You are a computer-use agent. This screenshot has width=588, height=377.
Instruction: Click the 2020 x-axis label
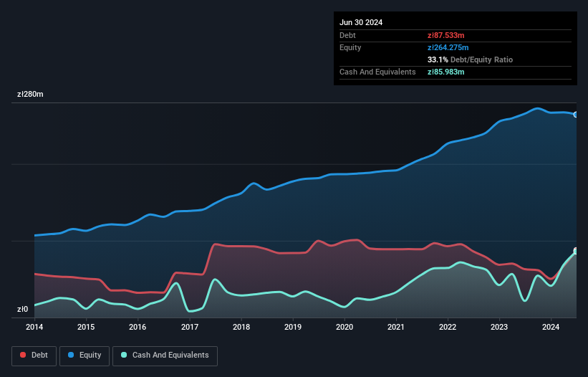click(344, 327)
